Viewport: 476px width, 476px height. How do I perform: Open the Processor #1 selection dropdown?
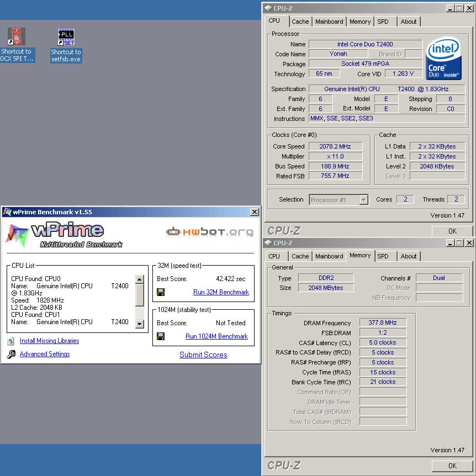tap(363, 200)
